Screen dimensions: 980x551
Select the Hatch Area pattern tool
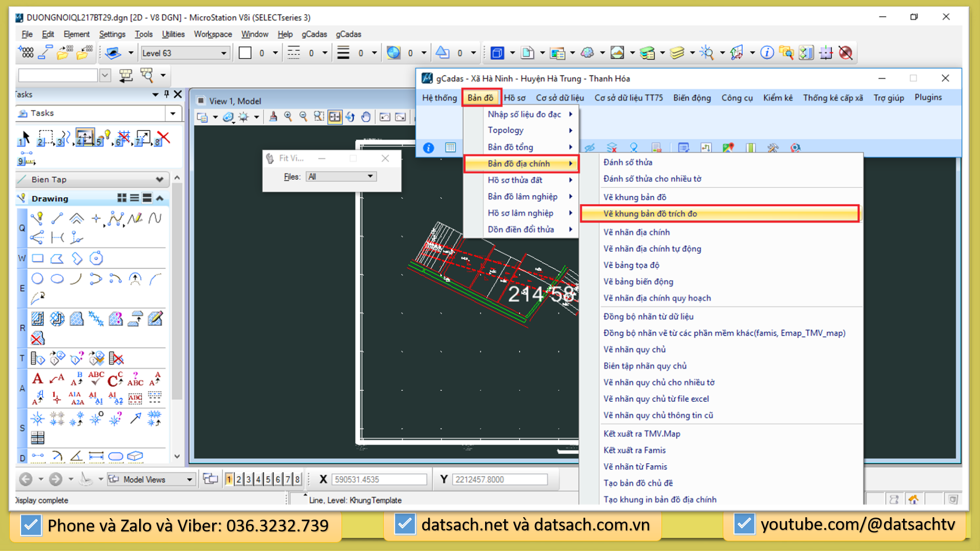38,319
